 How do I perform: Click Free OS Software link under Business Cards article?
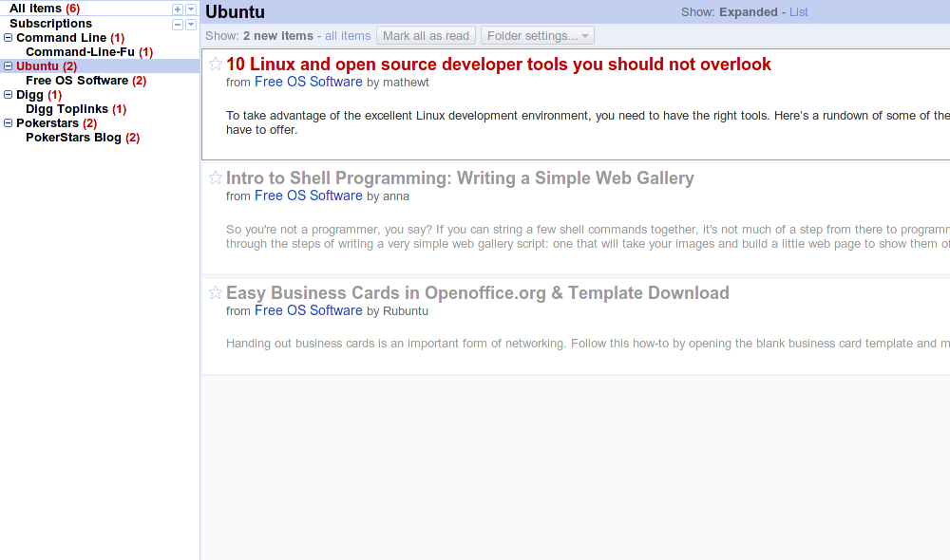click(x=309, y=310)
